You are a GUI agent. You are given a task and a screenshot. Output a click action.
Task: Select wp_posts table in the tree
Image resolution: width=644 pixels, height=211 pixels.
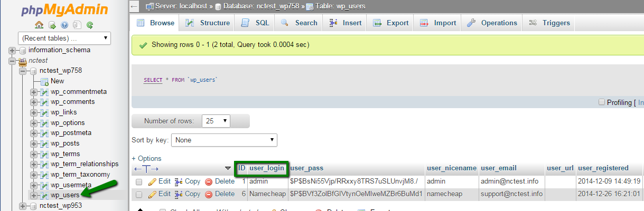pyautogui.click(x=65, y=143)
